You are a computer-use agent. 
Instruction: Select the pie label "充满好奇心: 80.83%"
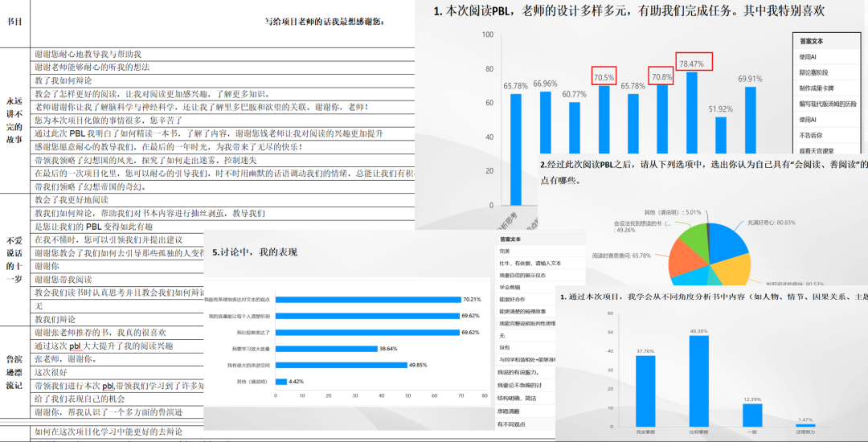tap(771, 223)
